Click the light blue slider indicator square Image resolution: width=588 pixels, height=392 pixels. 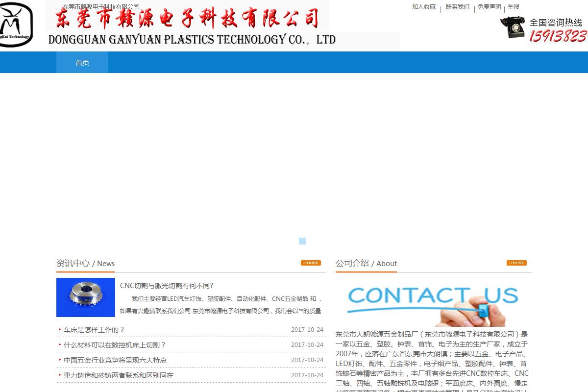click(x=302, y=241)
